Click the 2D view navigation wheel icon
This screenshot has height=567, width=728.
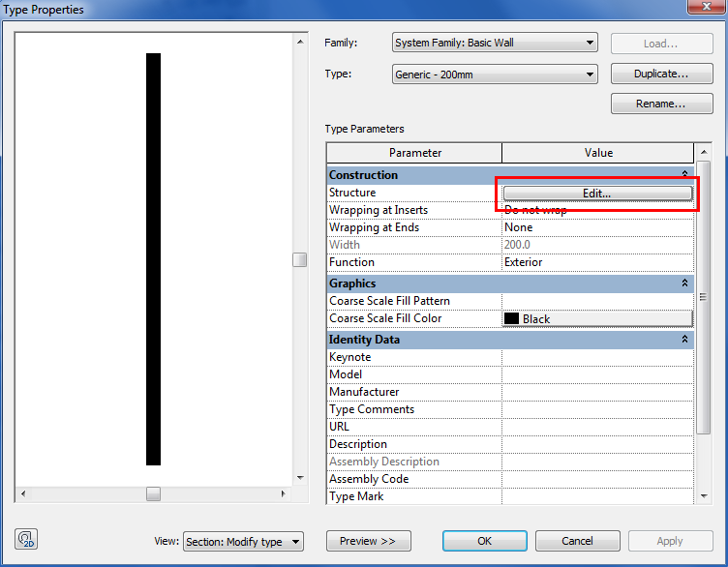(x=26, y=539)
